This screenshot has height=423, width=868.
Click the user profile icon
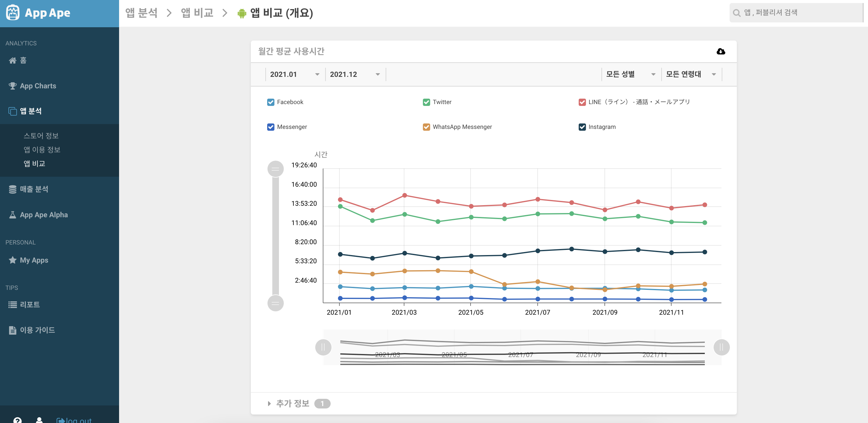point(39,420)
